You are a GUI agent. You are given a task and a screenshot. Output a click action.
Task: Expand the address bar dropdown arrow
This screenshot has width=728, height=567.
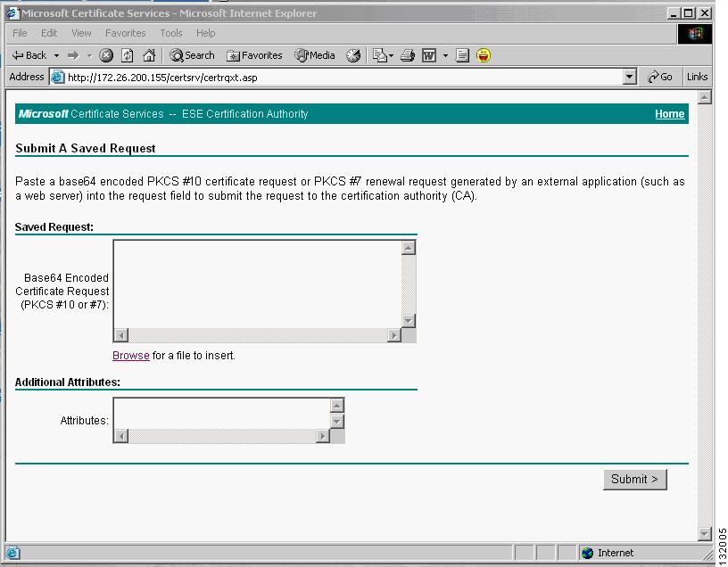coord(629,77)
